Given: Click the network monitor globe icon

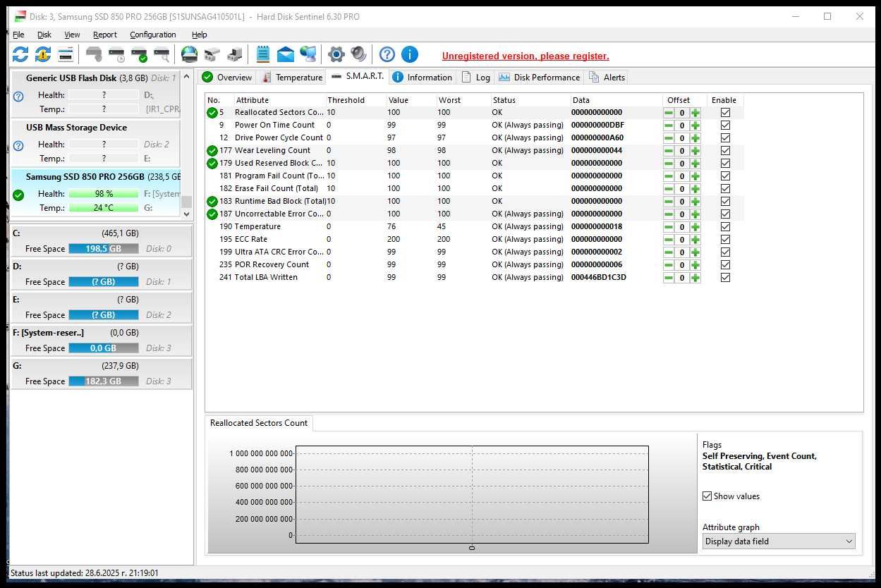Looking at the screenshot, I should 308,54.
